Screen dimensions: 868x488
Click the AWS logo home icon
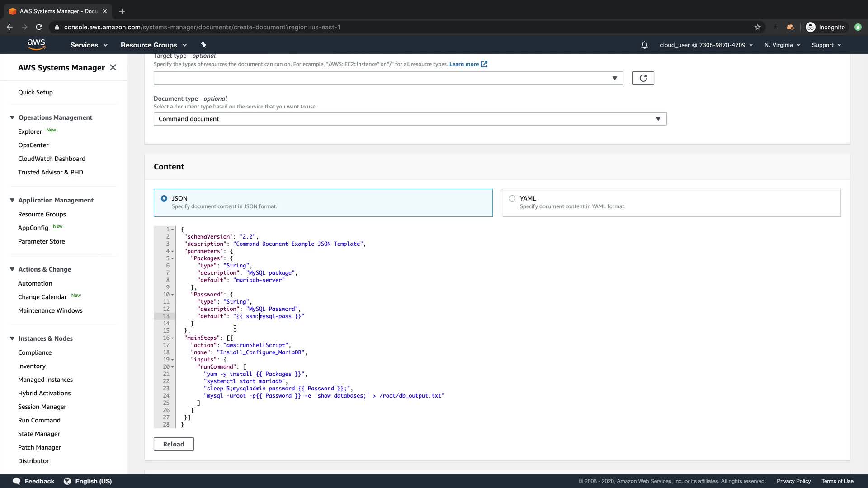(x=36, y=44)
